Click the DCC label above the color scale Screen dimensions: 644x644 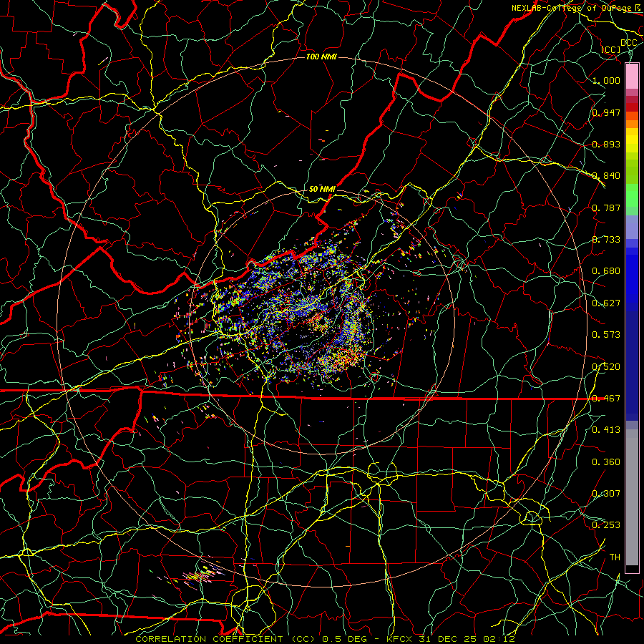click(x=628, y=43)
